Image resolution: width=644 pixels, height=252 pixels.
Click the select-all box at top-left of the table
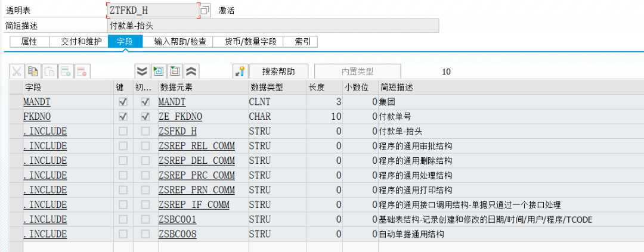(x=16, y=88)
